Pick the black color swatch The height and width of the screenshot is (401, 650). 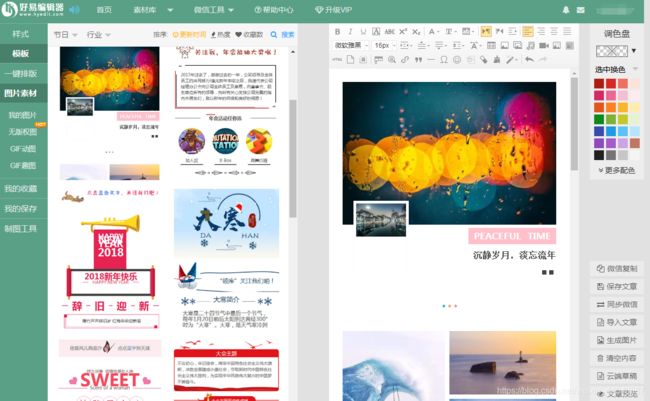click(599, 155)
